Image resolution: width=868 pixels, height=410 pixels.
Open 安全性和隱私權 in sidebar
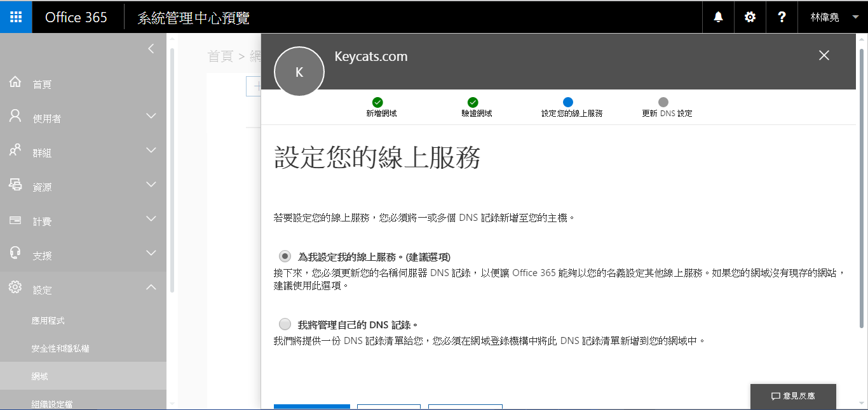tap(60, 348)
